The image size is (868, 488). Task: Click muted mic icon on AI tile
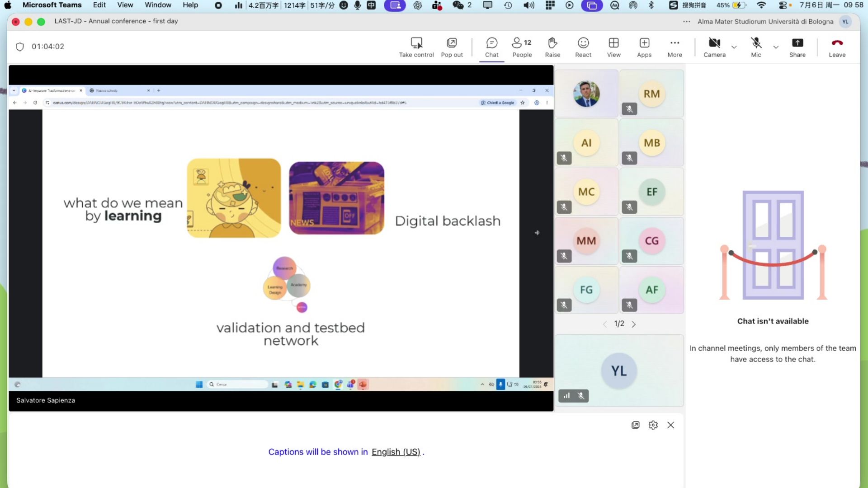tap(564, 158)
